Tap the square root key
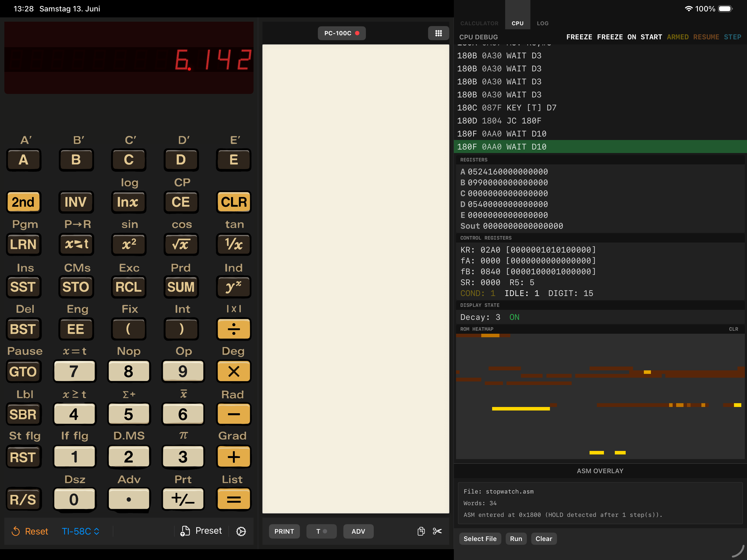The image size is (747, 560). tap(181, 244)
